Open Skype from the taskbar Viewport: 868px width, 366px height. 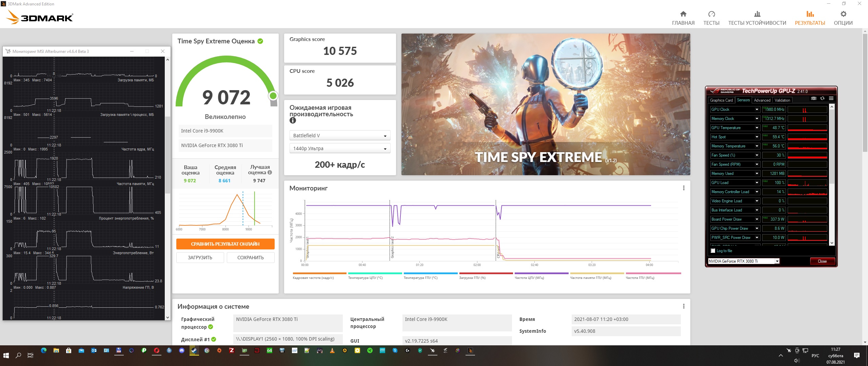click(395, 350)
